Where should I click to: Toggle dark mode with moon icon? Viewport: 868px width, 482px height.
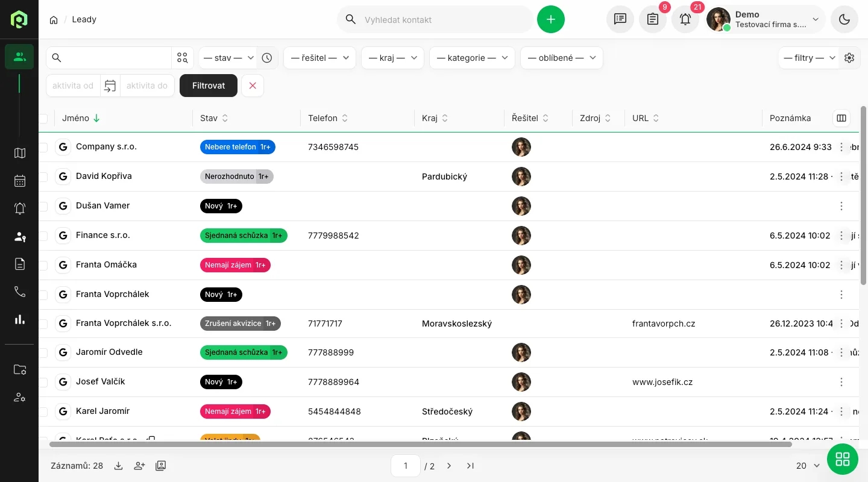click(x=844, y=19)
